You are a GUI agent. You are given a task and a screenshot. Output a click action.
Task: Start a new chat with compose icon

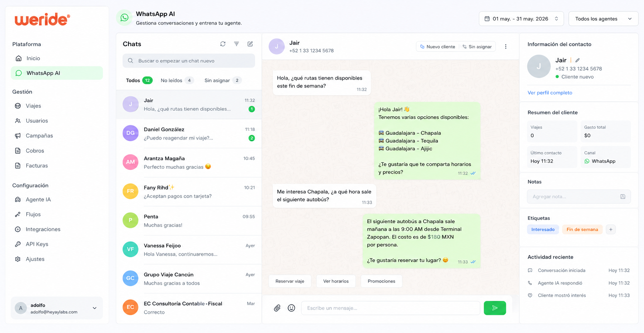250,44
